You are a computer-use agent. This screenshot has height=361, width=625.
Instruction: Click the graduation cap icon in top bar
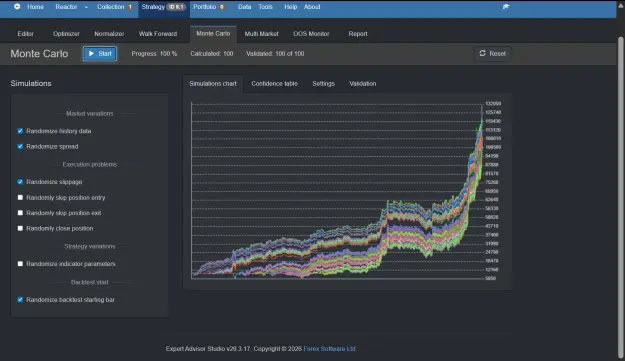point(506,6)
